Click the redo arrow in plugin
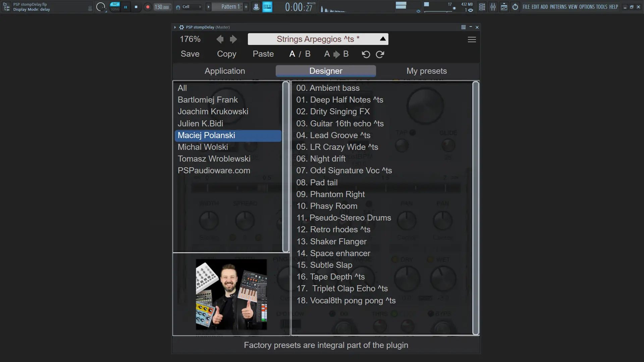The image size is (644, 362). coord(380,54)
